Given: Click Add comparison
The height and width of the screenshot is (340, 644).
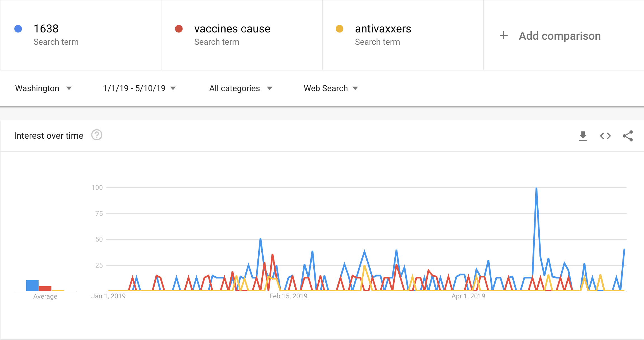Looking at the screenshot, I should click(x=560, y=36).
